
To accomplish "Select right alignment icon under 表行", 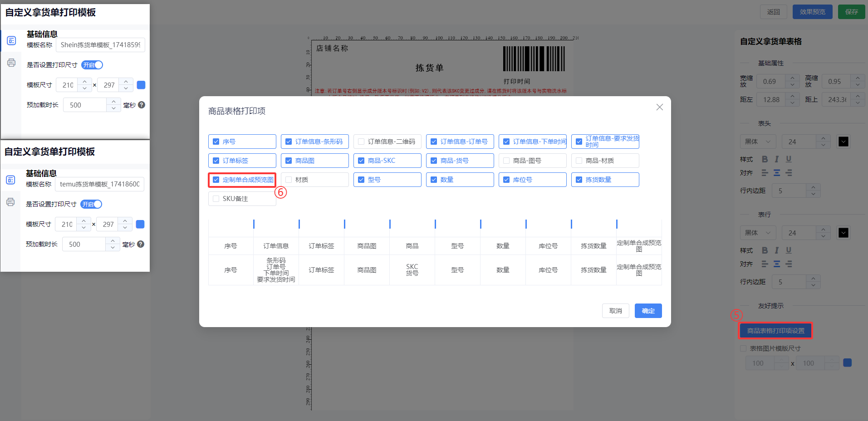I will (x=789, y=264).
